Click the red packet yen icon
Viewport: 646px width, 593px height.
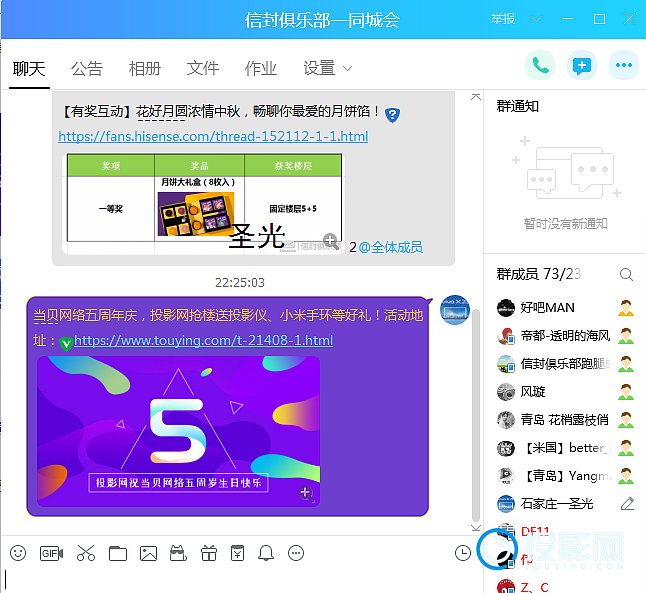pos(238,553)
